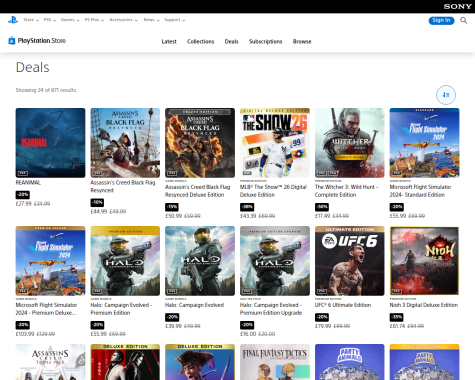
Task: Click the £16.00 Halo upgrade price
Action: 248,334
